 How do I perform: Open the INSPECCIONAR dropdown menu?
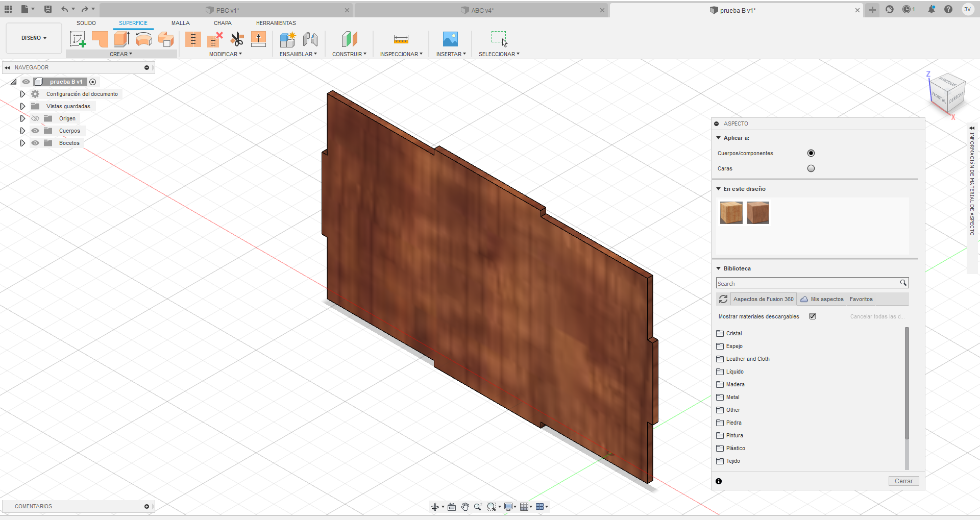point(401,54)
